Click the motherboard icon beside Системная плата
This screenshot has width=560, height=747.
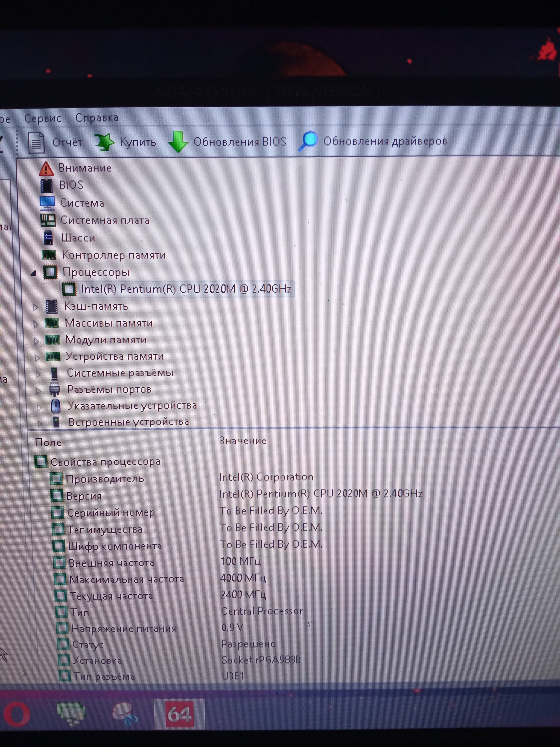click(48, 220)
